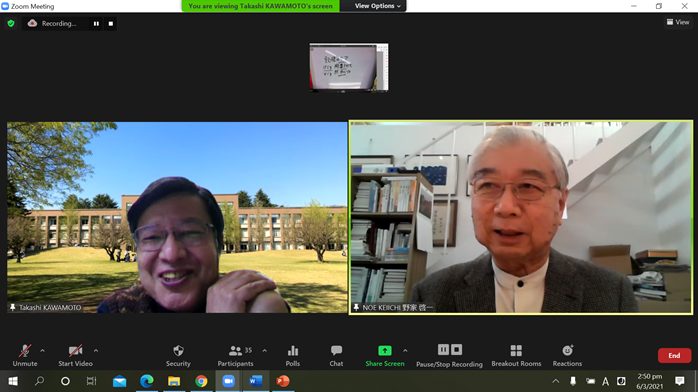
Task: Open the Participants panel
Action: (x=235, y=356)
